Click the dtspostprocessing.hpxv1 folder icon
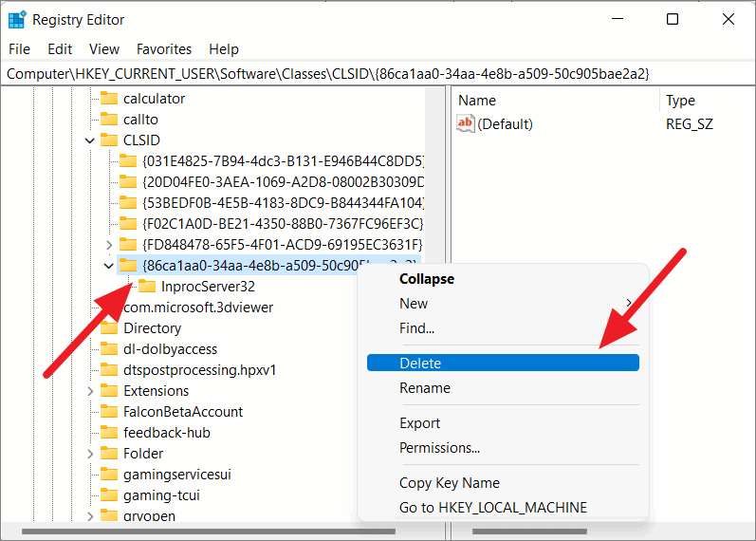Viewport: 756px width, 541px height. click(x=109, y=370)
